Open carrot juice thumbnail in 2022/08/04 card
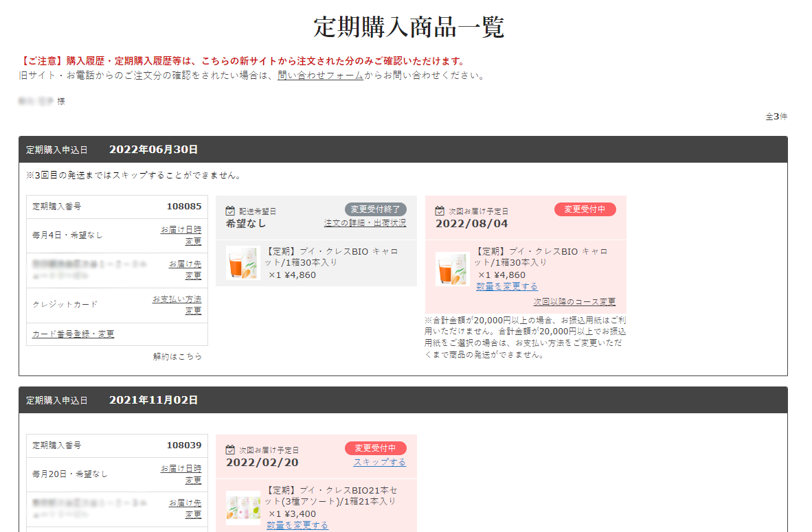Screen dimensions: 812x532 452,268
